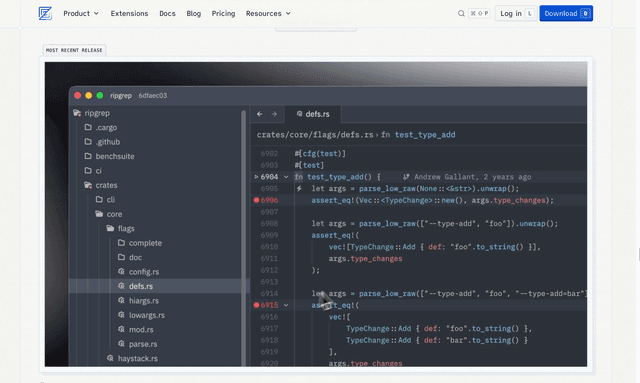Toggle the breakpoint at line 6906
Screen dimensions: 640x383
click(256, 200)
